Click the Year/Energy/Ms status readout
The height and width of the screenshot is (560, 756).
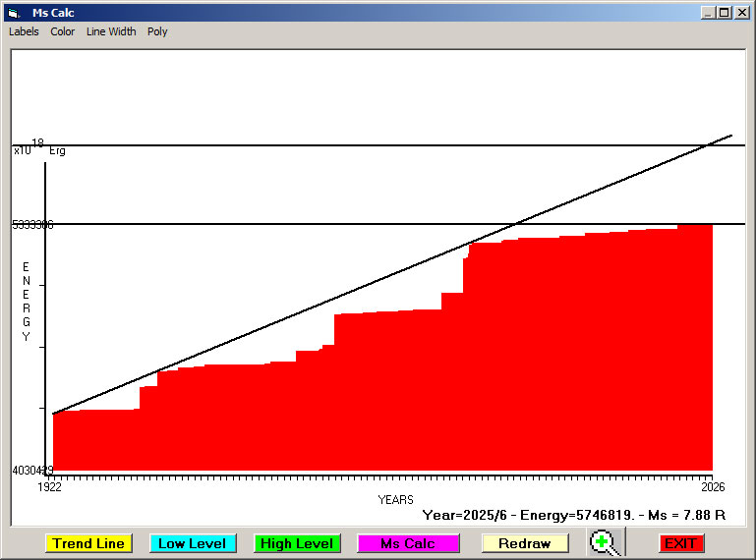tap(573, 514)
